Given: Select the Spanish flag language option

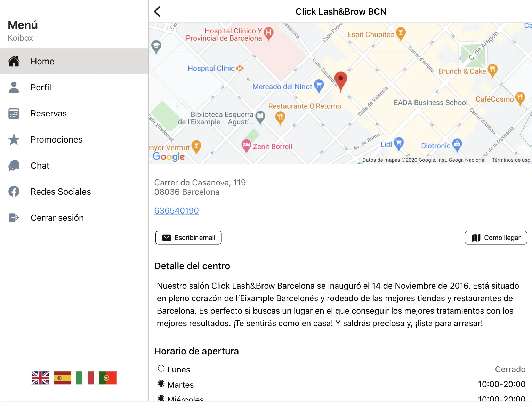Looking at the screenshot, I should [63, 378].
